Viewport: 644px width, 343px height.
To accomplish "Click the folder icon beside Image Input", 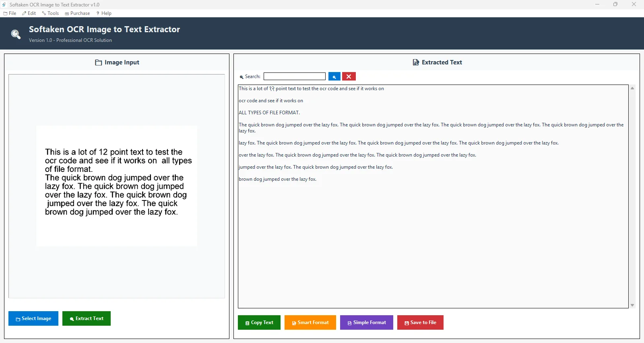I will 99,62.
